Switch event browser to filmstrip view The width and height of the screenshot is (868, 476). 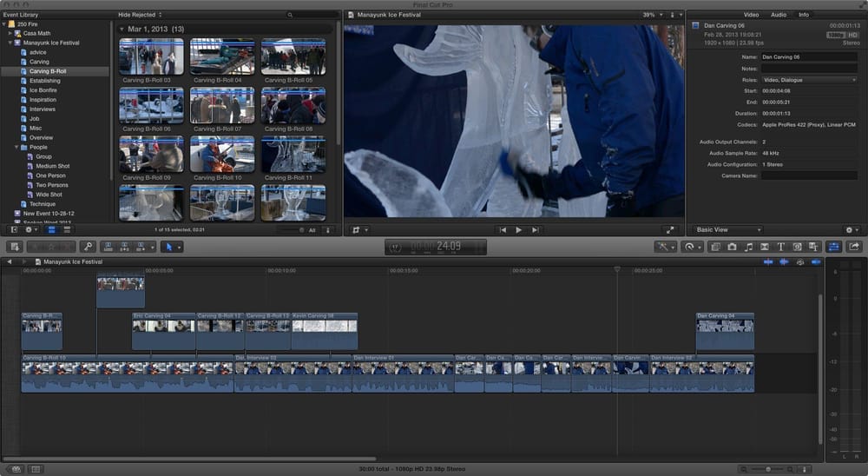tap(51, 229)
